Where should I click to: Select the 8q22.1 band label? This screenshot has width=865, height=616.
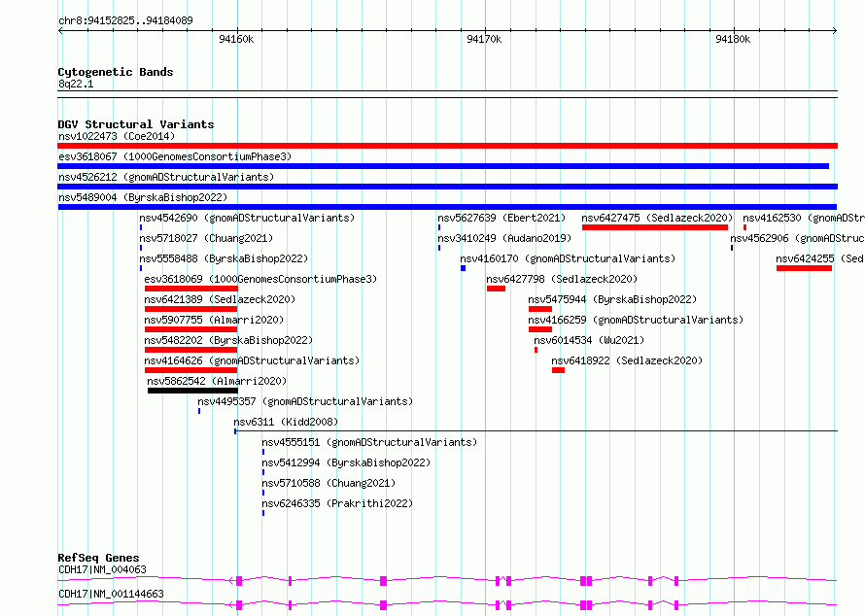[x=76, y=84]
